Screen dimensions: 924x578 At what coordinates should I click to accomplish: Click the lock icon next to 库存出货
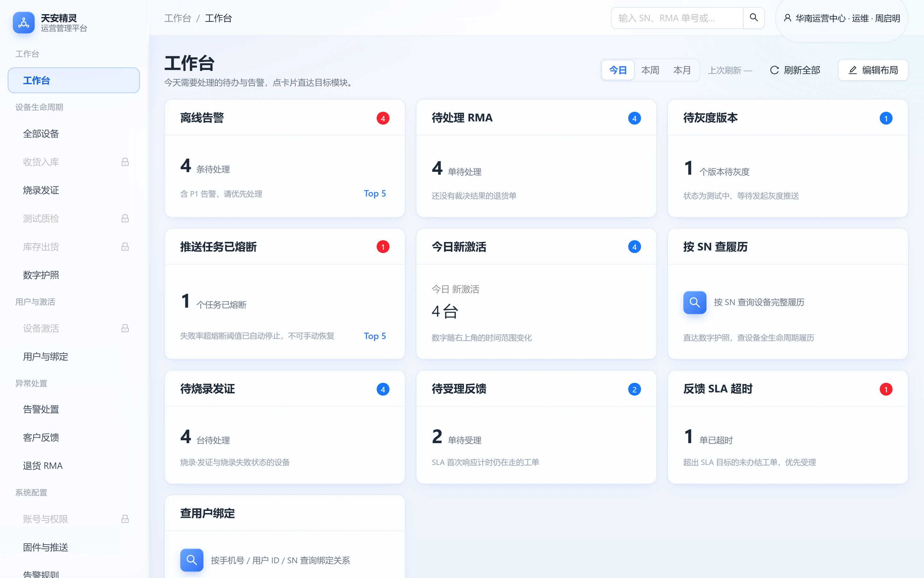point(125,247)
